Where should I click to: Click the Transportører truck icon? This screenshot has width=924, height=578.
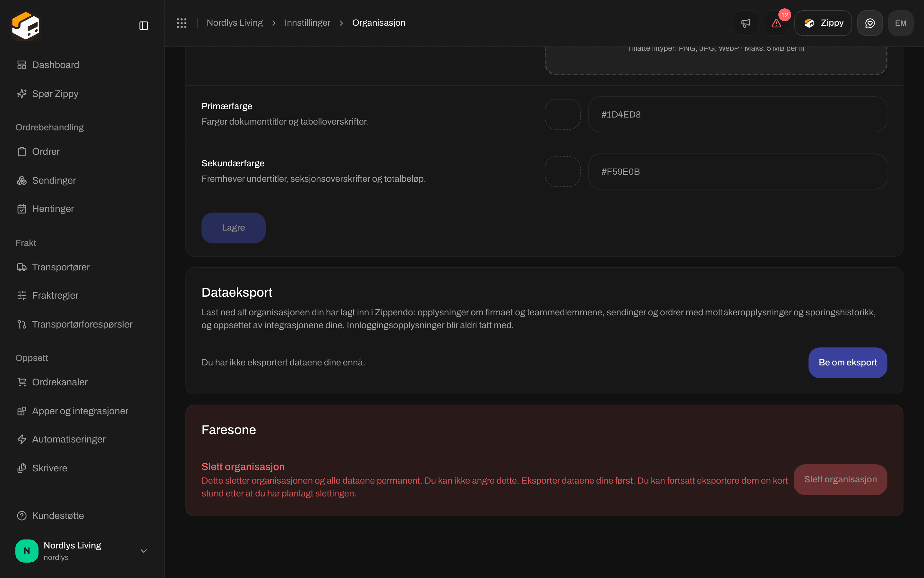tap(22, 267)
